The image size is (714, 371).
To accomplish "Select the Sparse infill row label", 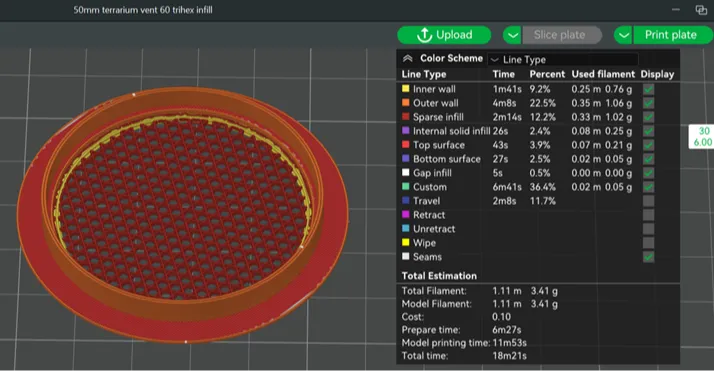I will pos(438,117).
